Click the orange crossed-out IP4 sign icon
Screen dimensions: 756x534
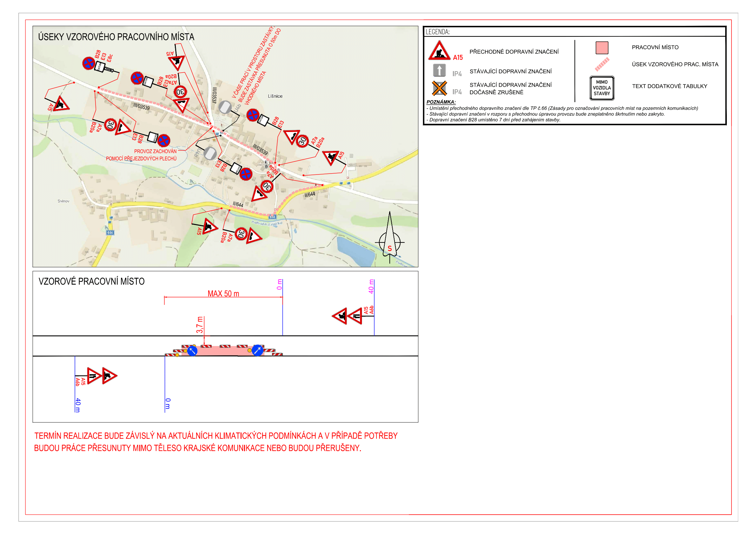click(439, 88)
